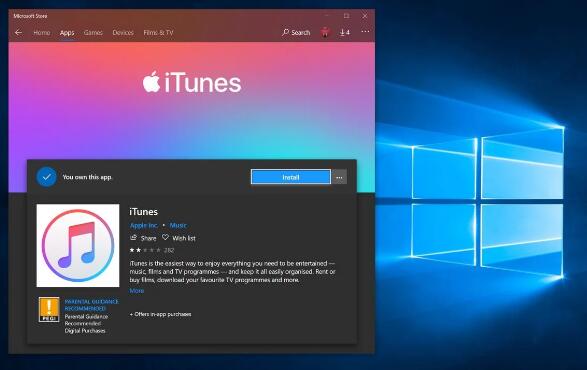Open the Films & TV tab
Image resolution: width=587 pixels, height=370 pixels.
click(x=158, y=33)
